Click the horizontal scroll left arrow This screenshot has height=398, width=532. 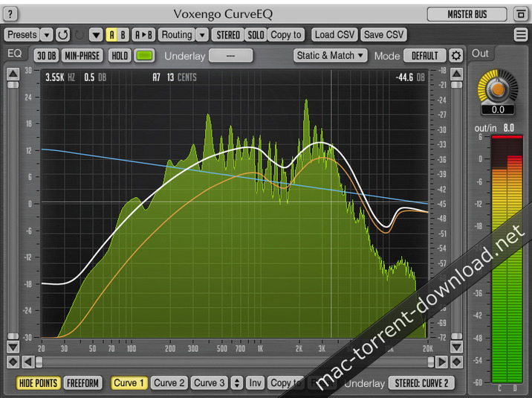(x=28, y=362)
